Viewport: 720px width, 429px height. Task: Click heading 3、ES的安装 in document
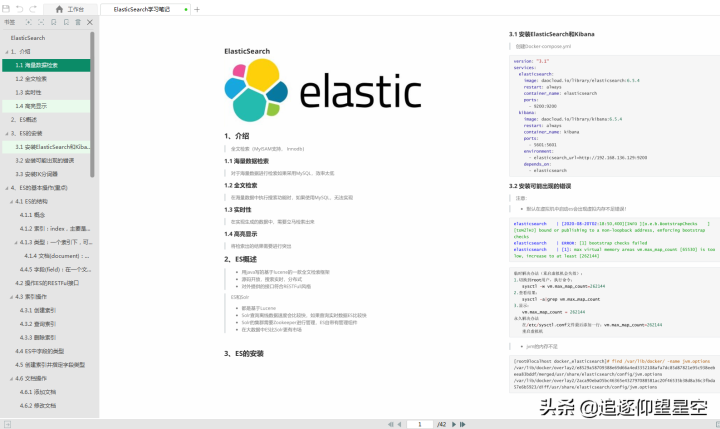[244, 354]
